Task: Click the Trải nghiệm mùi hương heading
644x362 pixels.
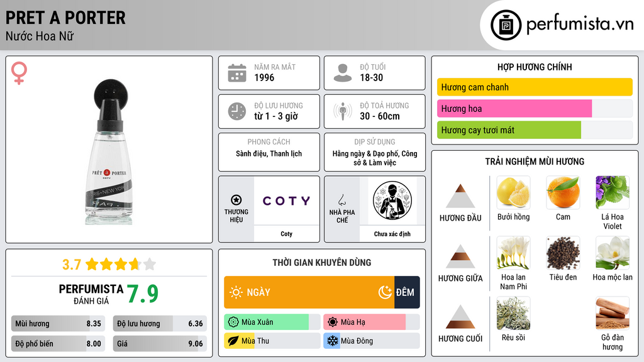Action: (535, 162)
